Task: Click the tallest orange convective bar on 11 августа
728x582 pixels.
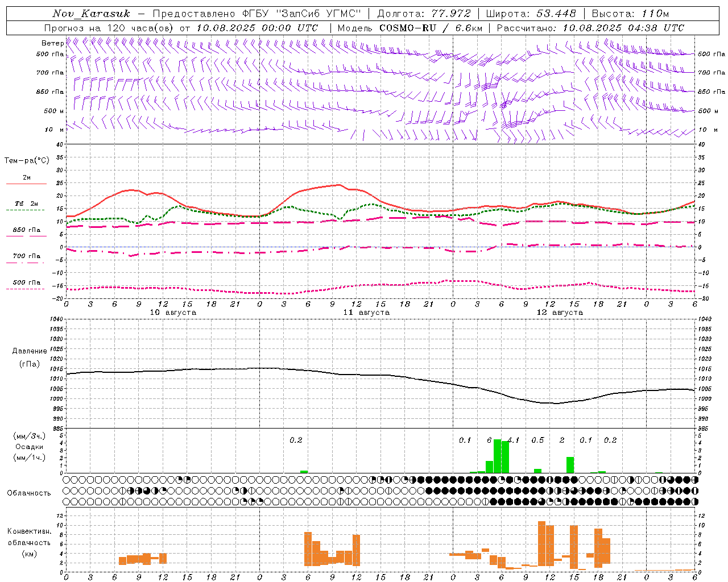Action: [x=308, y=549]
